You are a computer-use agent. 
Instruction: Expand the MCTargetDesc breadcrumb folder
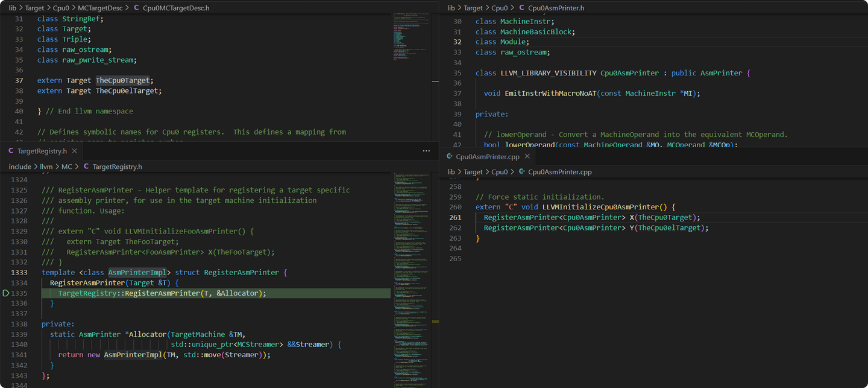coord(100,8)
